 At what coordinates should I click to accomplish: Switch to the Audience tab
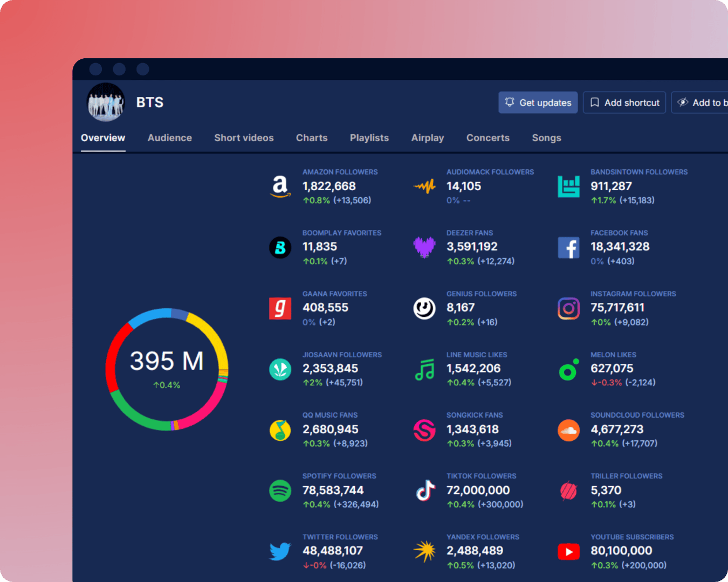[x=169, y=138]
